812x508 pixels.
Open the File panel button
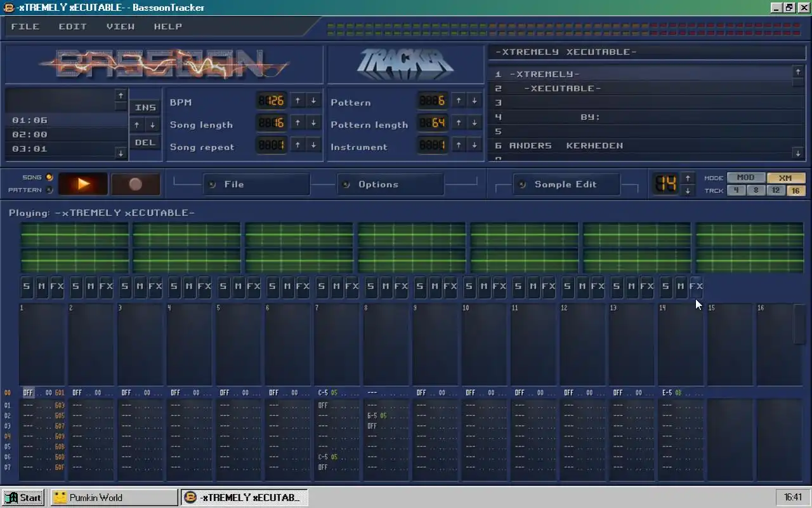(x=256, y=184)
